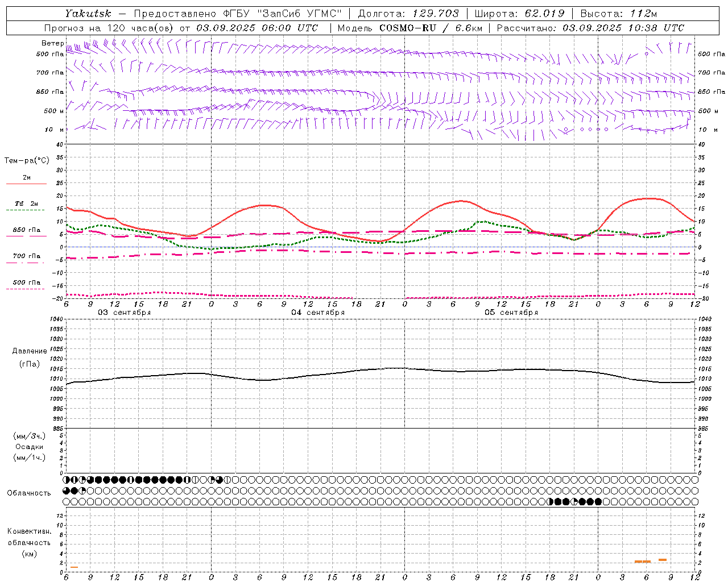Viewport: 728px width, 582px height.
Task: Click the 'Высота: 112м' elevation value
Action: coord(619,14)
